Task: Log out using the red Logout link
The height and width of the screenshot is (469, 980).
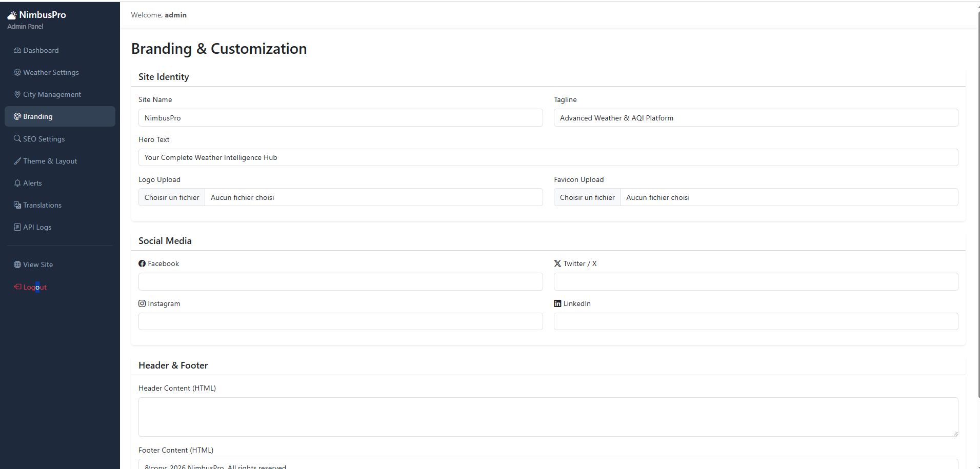Action: [x=31, y=287]
